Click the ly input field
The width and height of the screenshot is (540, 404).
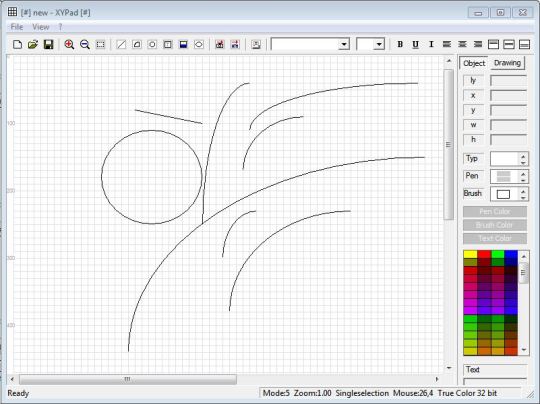[508, 81]
